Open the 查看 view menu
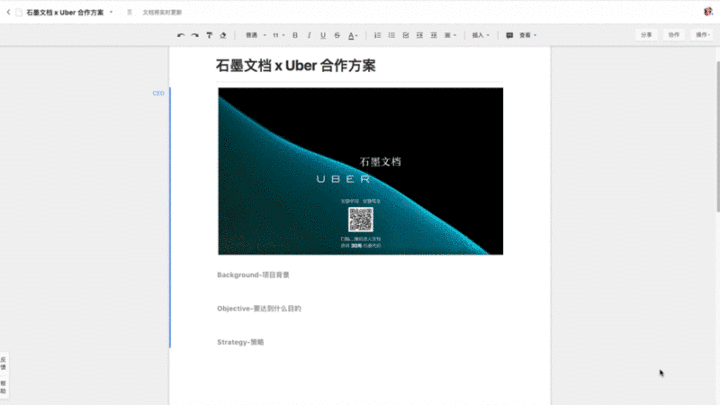Viewport: 720px width, 405px height. click(x=528, y=35)
